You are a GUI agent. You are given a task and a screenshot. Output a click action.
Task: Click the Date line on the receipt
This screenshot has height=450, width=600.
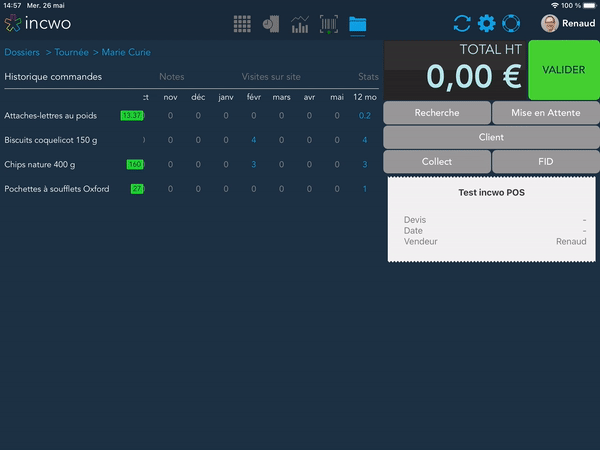click(495, 231)
